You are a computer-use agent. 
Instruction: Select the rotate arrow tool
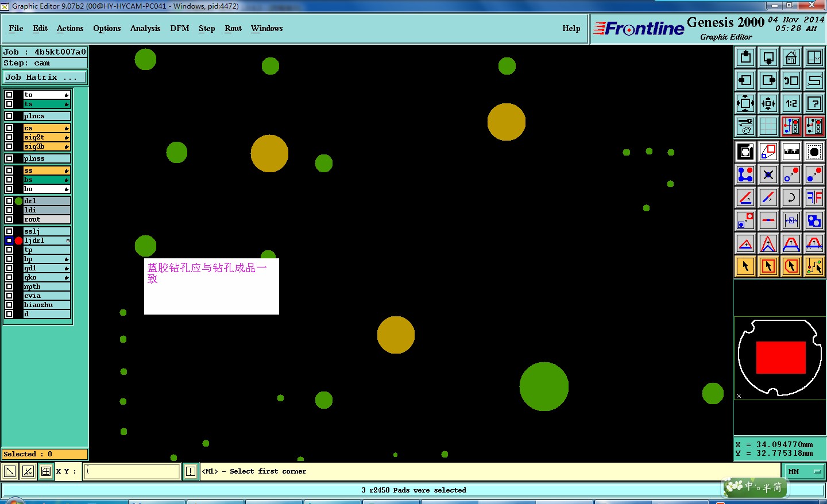pos(791,197)
